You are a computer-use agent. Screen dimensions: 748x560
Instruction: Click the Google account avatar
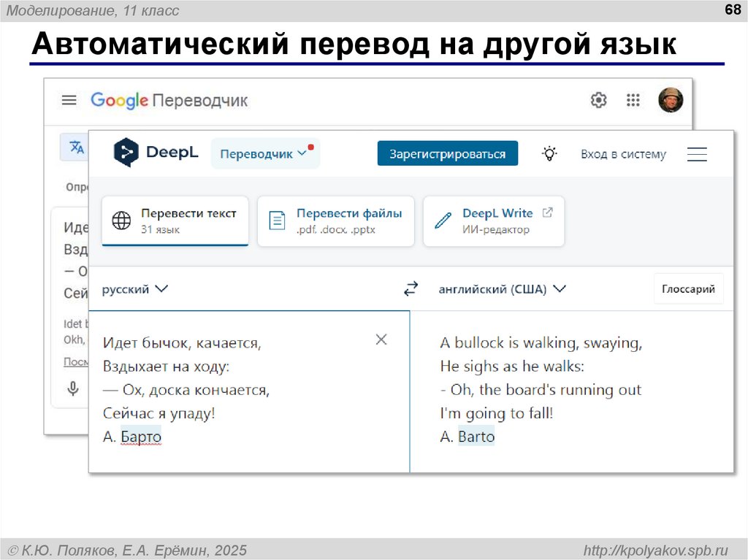coord(670,100)
